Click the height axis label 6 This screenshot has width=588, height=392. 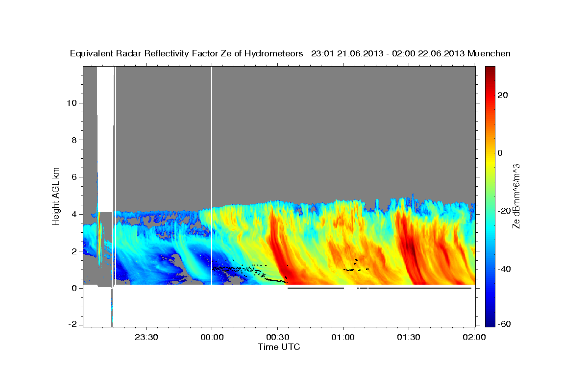tap(74, 177)
